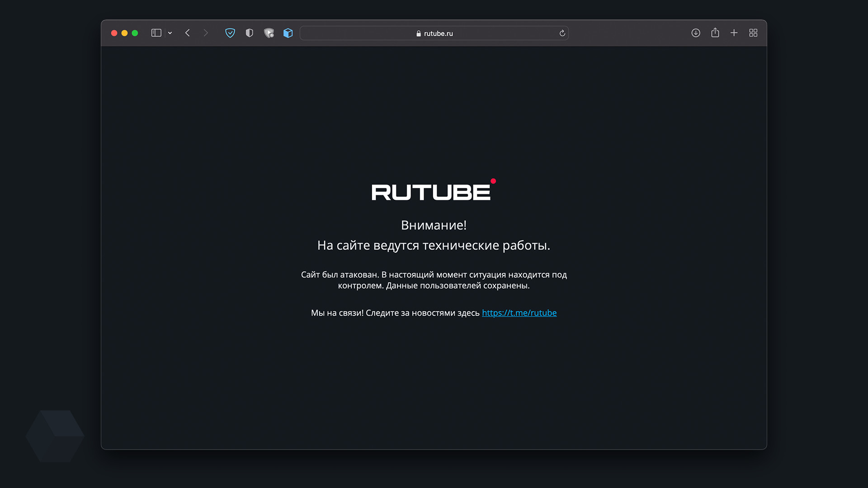Select 'Мы на связи!' text line
The image size is (868, 488).
coord(434,313)
